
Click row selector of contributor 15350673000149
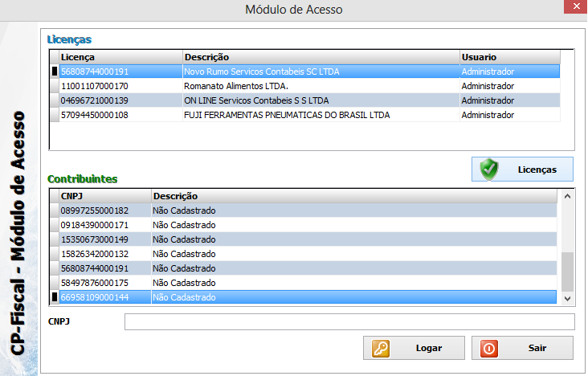[x=55, y=239]
